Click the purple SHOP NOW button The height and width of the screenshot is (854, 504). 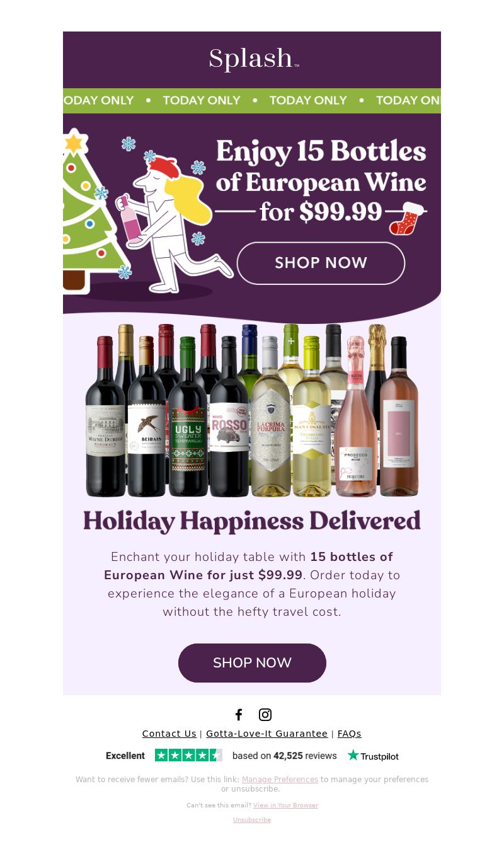click(252, 663)
